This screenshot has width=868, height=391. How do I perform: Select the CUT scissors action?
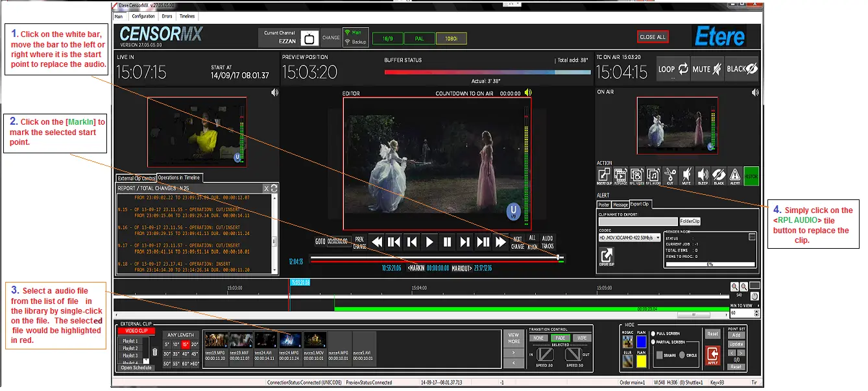[x=670, y=175]
